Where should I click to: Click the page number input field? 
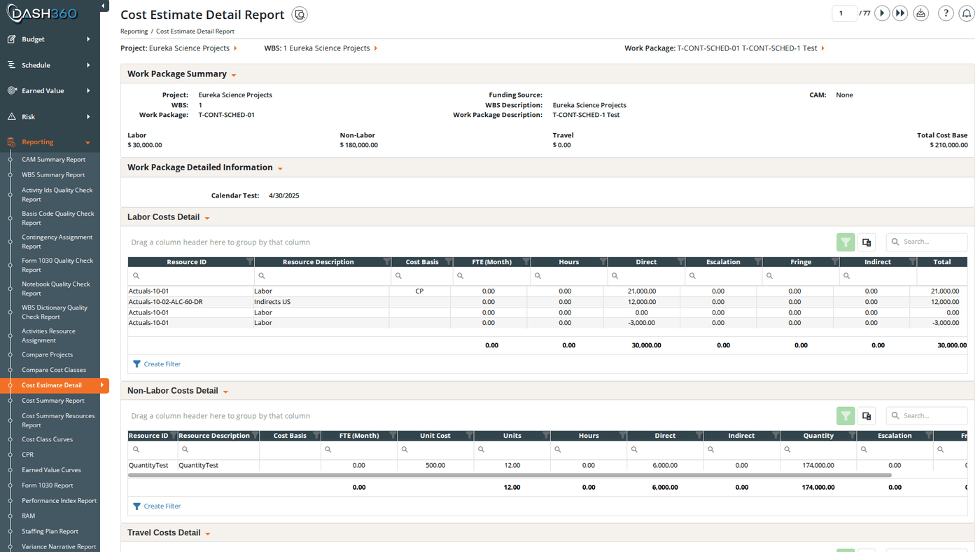coord(843,13)
